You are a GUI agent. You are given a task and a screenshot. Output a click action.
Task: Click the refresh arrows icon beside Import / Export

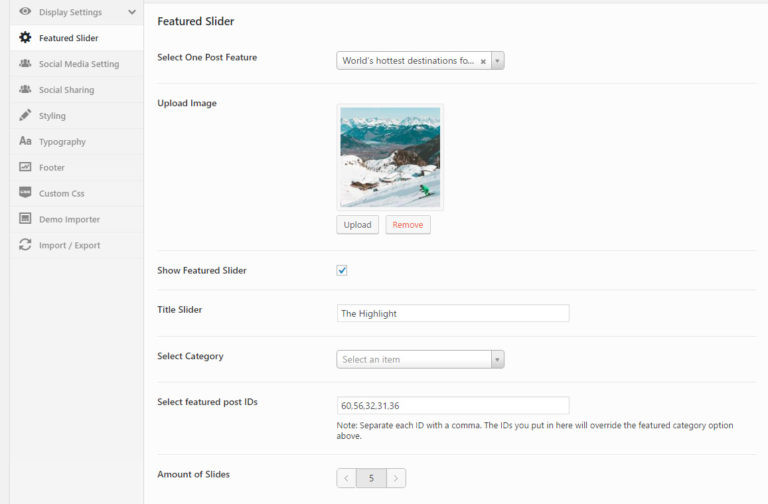[25, 244]
